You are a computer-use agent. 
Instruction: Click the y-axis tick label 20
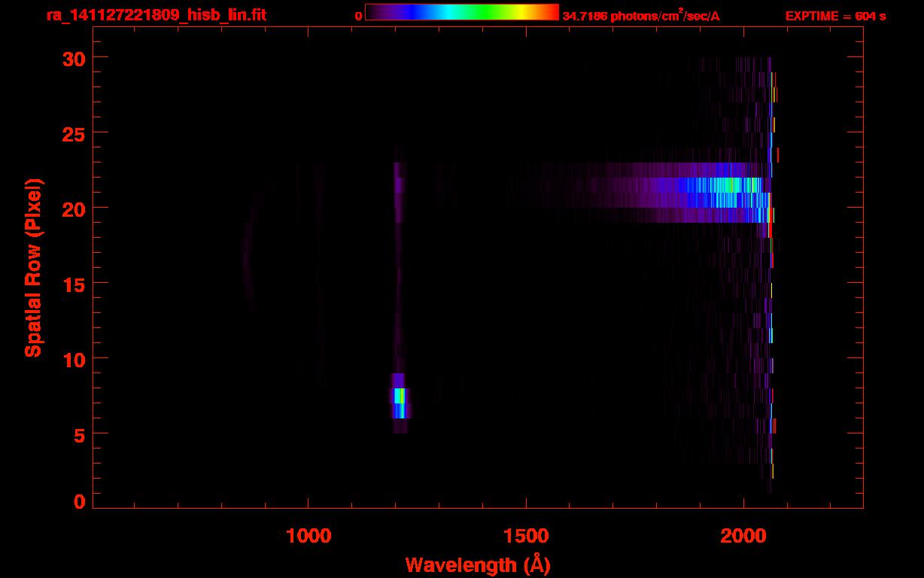(73, 208)
